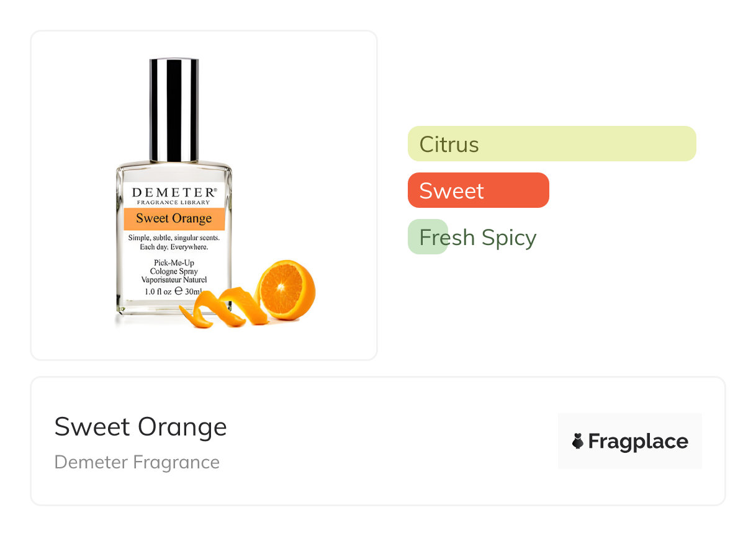Click the product info card at bottom
This screenshot has height=536, width=756.
pos(378,441)
